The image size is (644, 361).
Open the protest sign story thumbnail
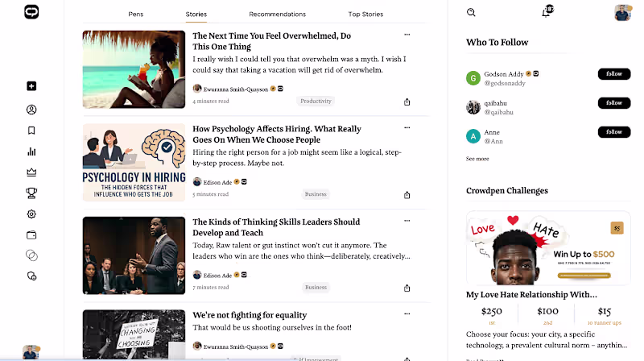point(134,334)
